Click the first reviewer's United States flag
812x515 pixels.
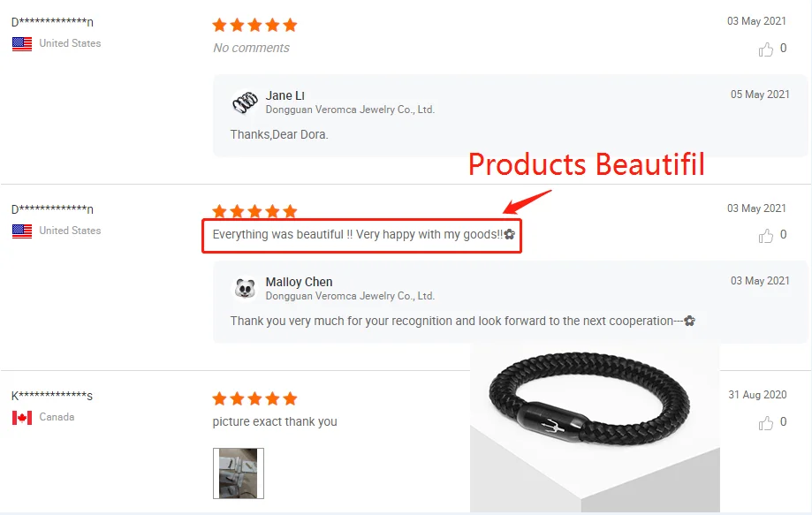click(22, 44)
